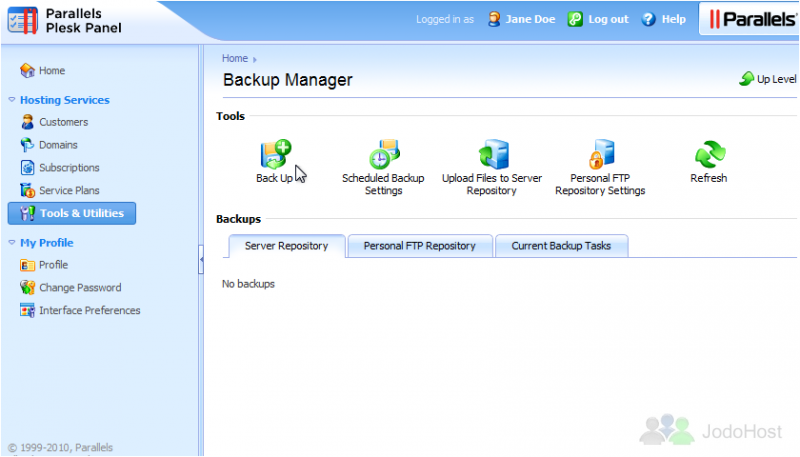Open the Current Backup Tasks tab
The image size is (800, 457).
click(x=561, y=246)
